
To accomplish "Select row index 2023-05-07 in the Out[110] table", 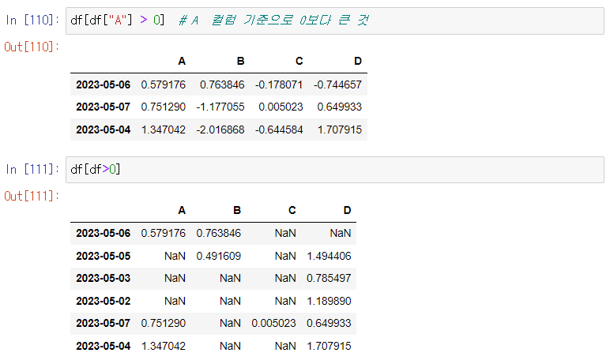I will coord(103,107).
